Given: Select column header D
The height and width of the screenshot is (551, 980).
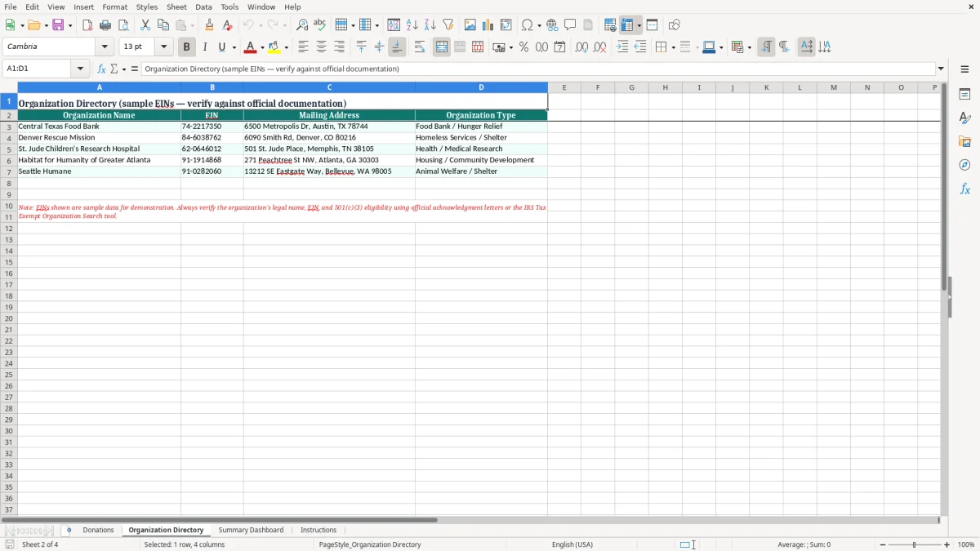Looking at the screenshot, I should point(481,87).
